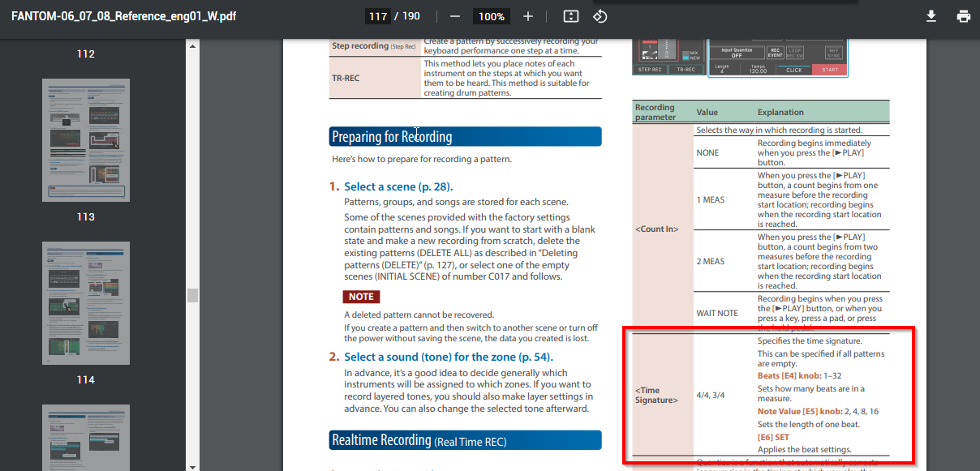Screen dimensions: 980x471
Task: Print the PDF document
Action: (963, 16)
